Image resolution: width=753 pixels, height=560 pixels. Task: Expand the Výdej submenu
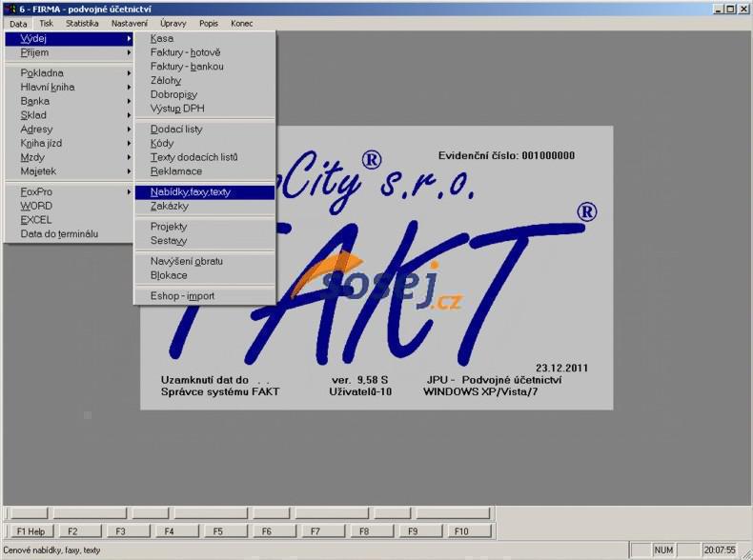click(x=70, y=39)
